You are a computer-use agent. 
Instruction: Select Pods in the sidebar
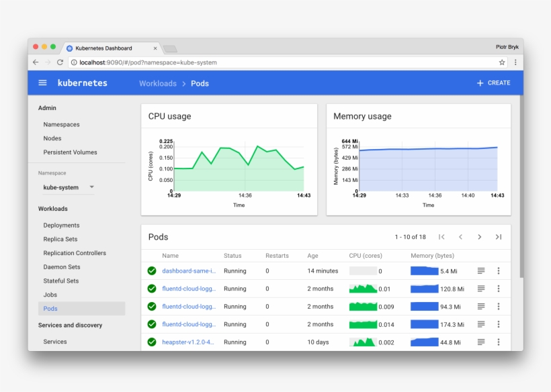[x=81, y=309]
